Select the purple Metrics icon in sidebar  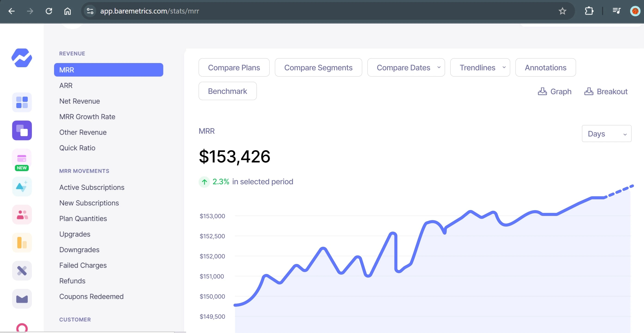coord(22,130)
